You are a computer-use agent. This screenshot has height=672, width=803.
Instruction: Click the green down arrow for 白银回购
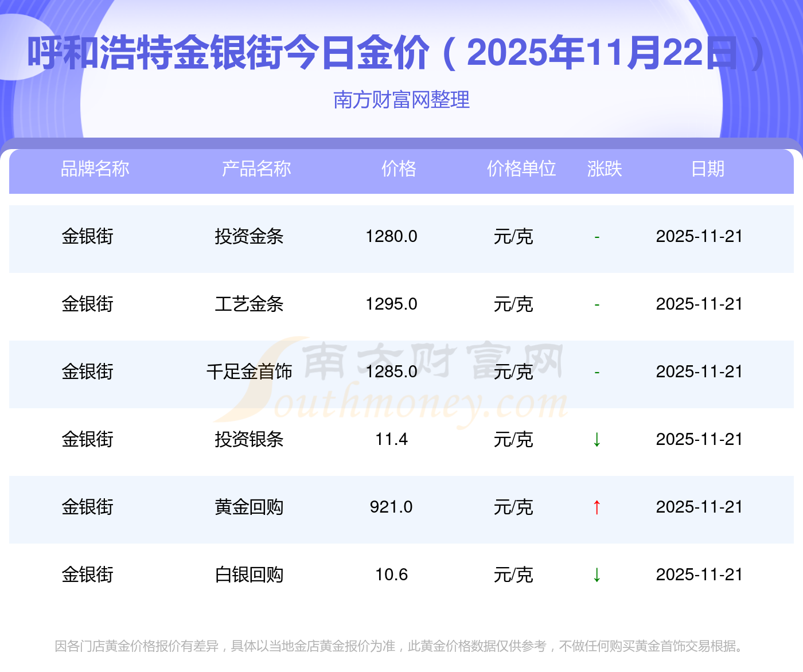click(x=597, y=575)
